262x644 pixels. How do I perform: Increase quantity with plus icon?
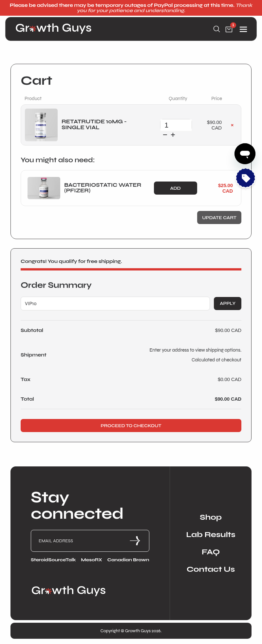tap(173, 135)
